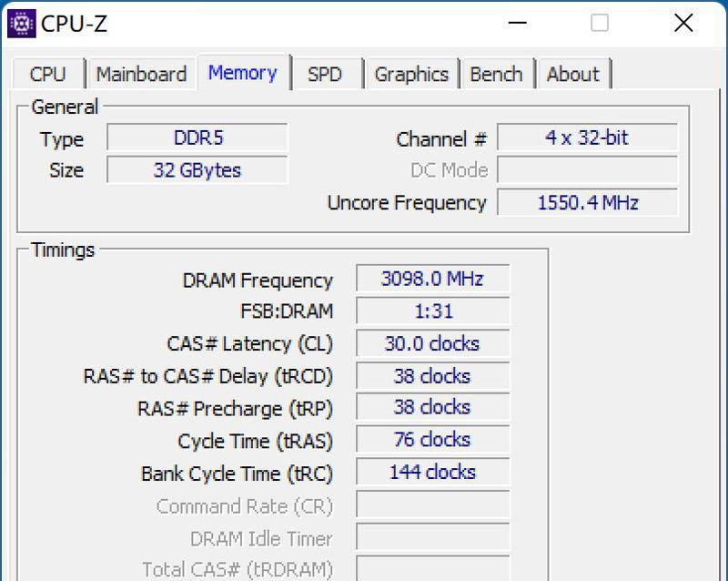Click the 30.0 clocks CAS latency value
The height and width of the screenshot is (581, 728).
pos(433,343)
